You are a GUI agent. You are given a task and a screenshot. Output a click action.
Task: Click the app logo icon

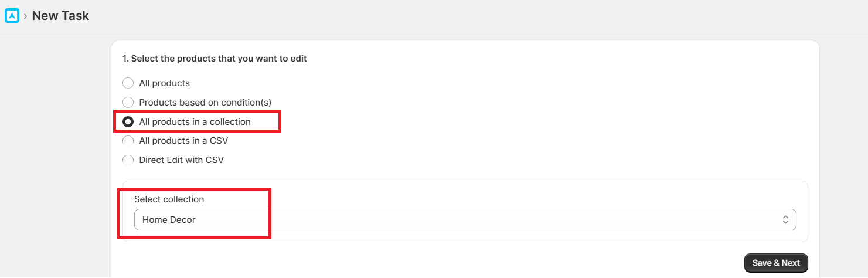12,16
